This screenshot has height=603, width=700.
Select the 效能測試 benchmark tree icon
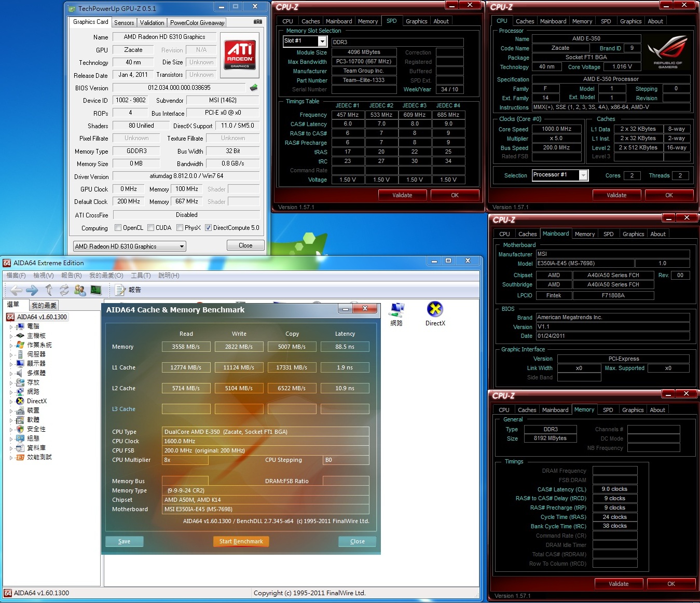(x=20, y=457)
